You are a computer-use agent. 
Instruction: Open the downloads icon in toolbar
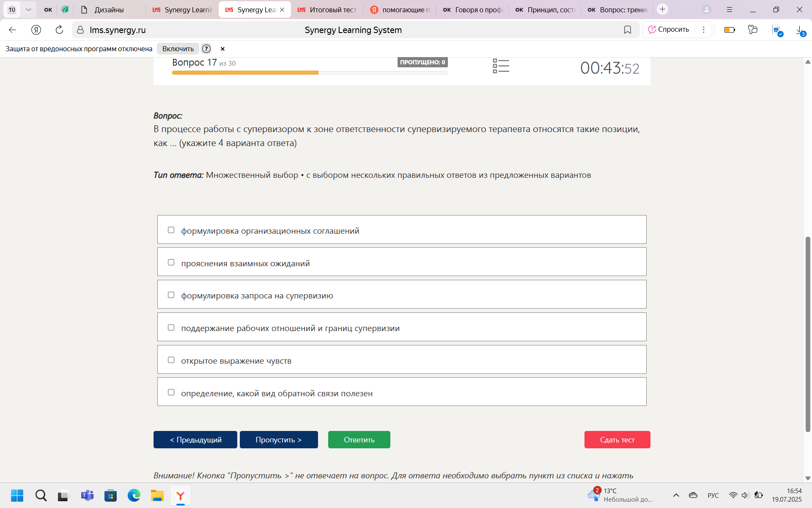pyautogui.click(x=800, y=30)
